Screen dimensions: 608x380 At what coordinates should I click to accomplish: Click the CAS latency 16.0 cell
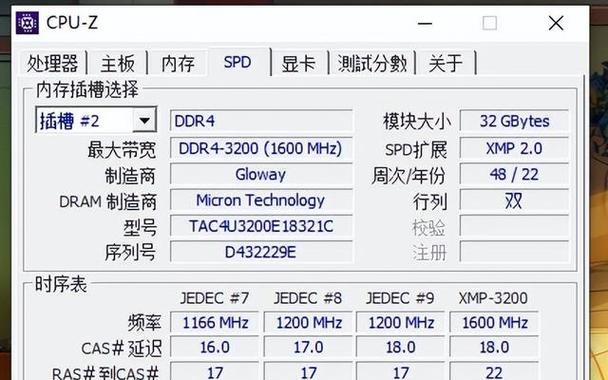214,347
